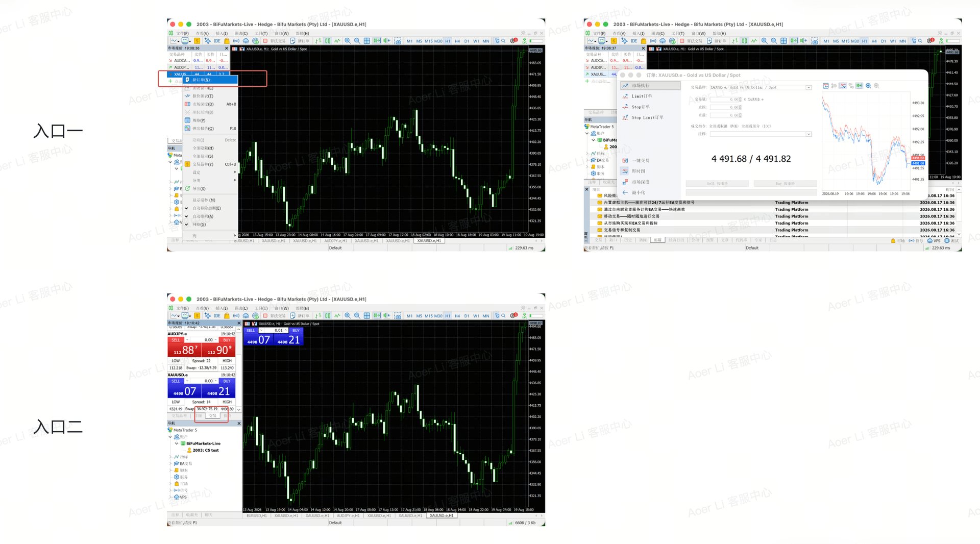Open Symbols dollar icon in lower window toolbar
This screenshot has height=544, width=980.
pos(197,316)
